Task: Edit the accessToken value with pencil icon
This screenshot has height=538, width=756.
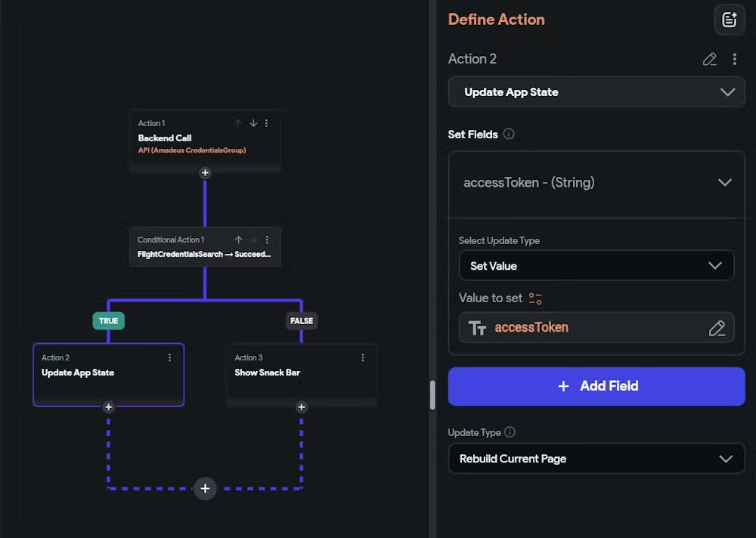Action: tap(717, 328)
